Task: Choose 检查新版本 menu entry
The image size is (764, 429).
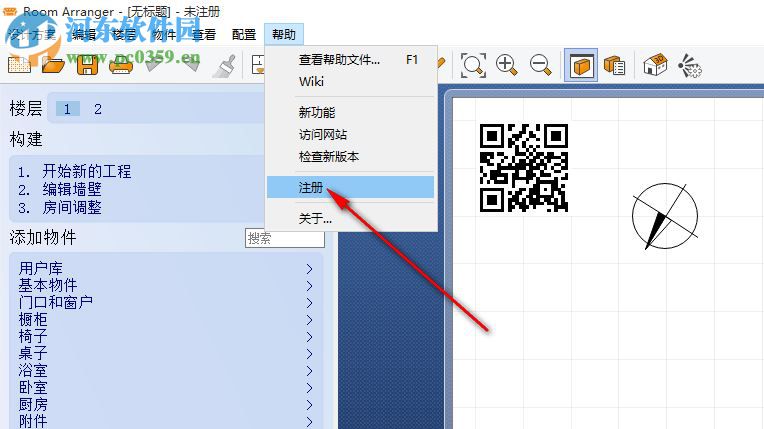Action: pyautogui.click(x=351, y=156)
